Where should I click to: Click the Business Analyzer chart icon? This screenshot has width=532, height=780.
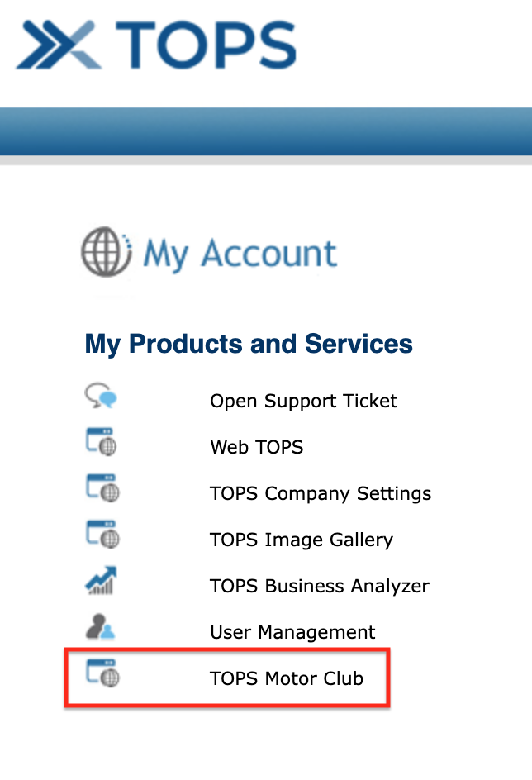coord(101,580)
